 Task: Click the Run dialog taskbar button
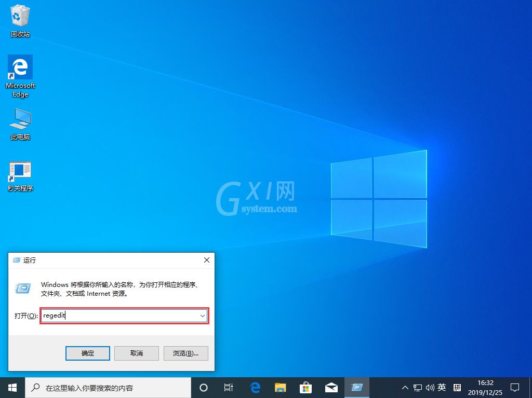356,388
